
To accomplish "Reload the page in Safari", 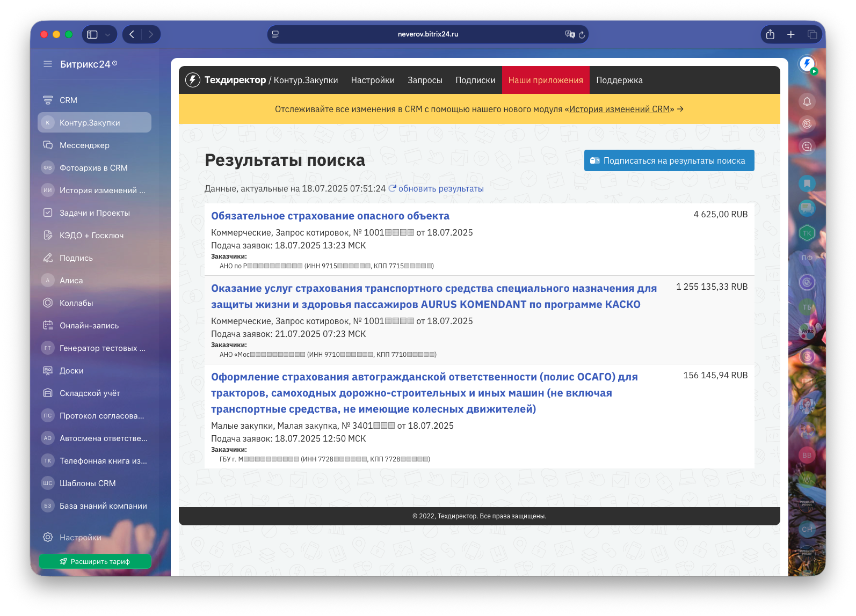I will pos(582,34).
